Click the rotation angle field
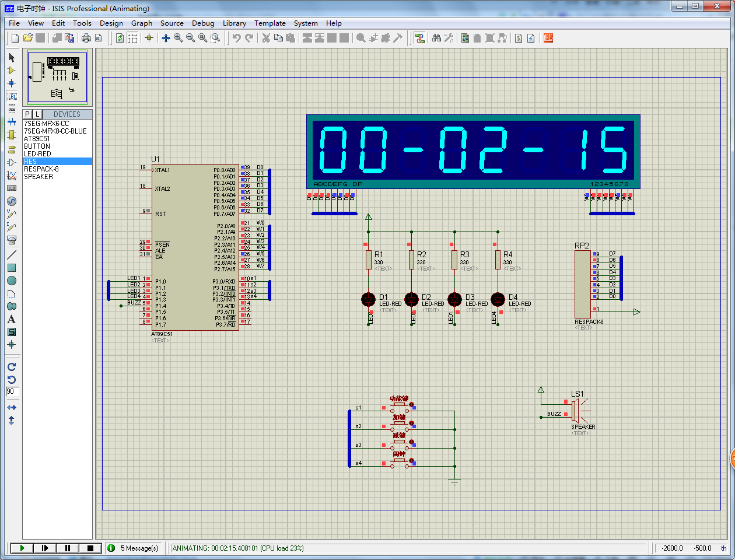 12,391
